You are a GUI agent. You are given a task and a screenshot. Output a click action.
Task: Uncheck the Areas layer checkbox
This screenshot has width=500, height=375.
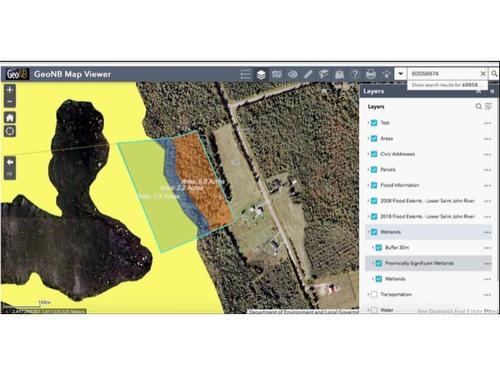tap(374, 138)
